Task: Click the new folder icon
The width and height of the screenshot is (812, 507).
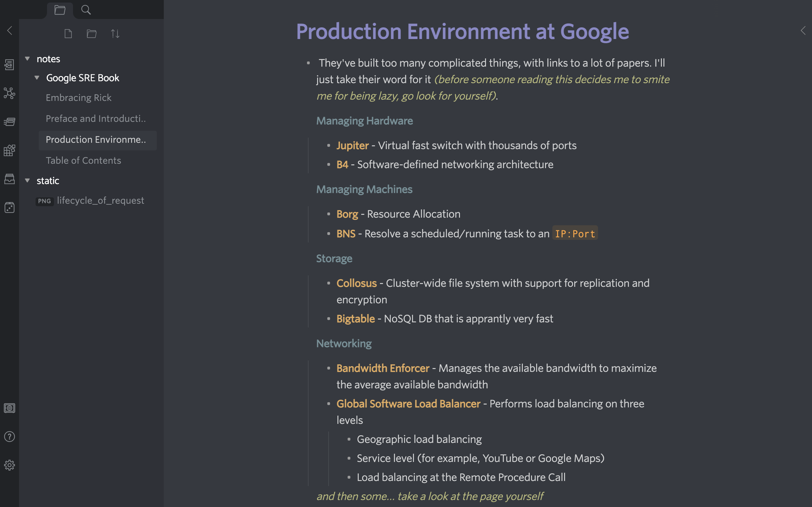Action: coord(91,34)
